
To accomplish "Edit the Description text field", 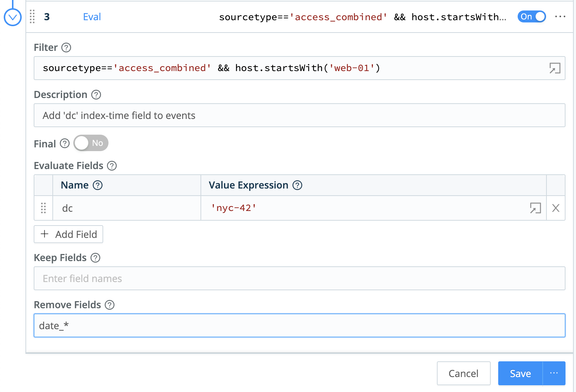I will 299,116.
